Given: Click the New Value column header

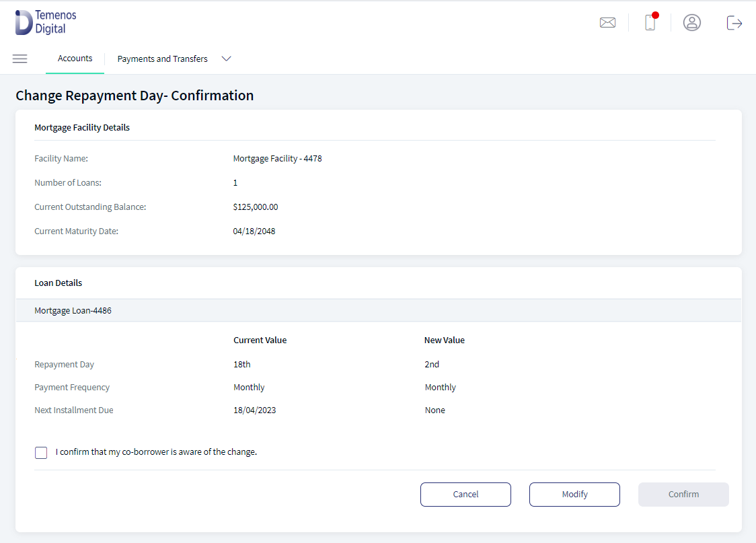Looking at the screenshot, I should point(445,340).
